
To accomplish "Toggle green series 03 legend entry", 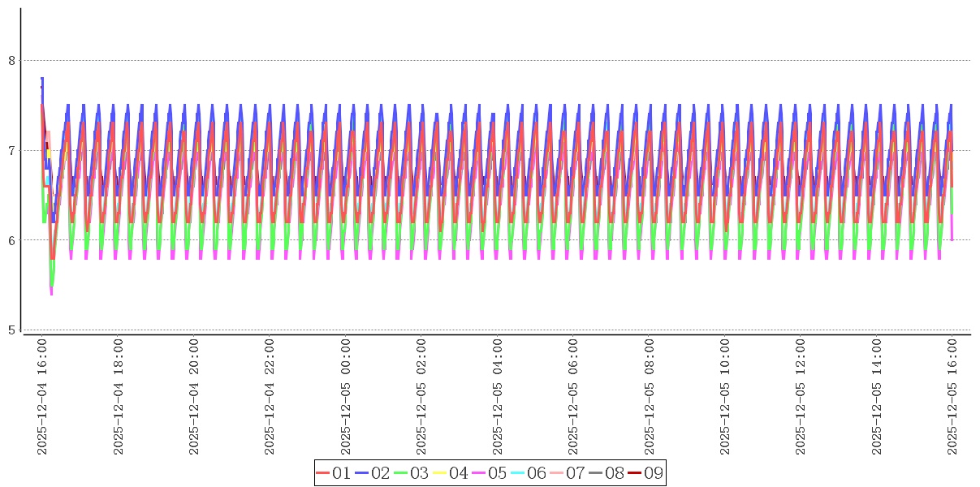I will click(411, 473).
